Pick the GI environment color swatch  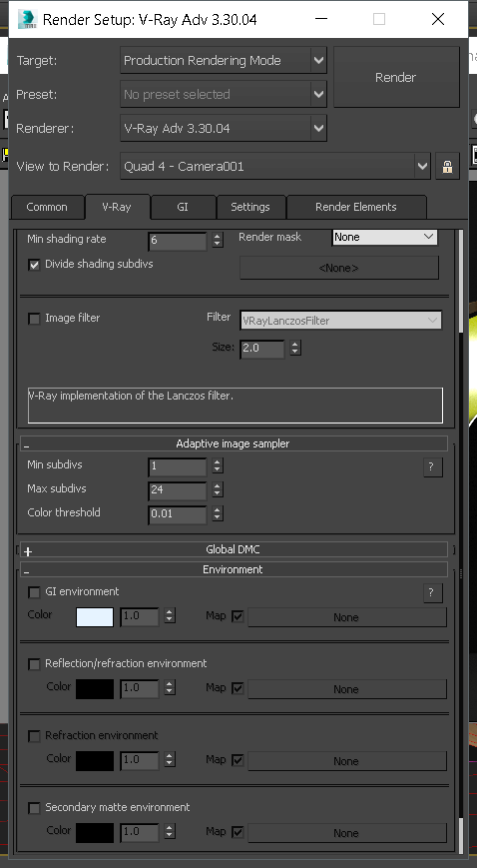coord(95,617)
